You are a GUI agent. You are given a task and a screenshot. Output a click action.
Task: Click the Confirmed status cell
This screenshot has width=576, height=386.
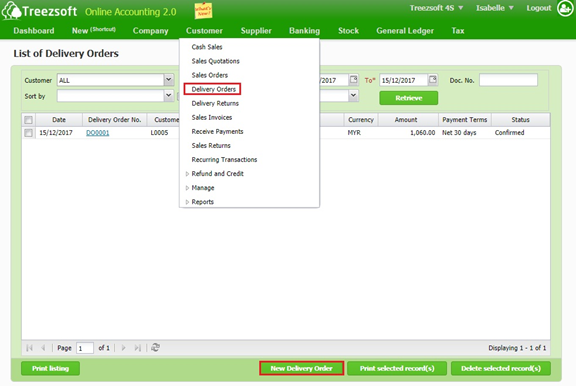[509, 133]
